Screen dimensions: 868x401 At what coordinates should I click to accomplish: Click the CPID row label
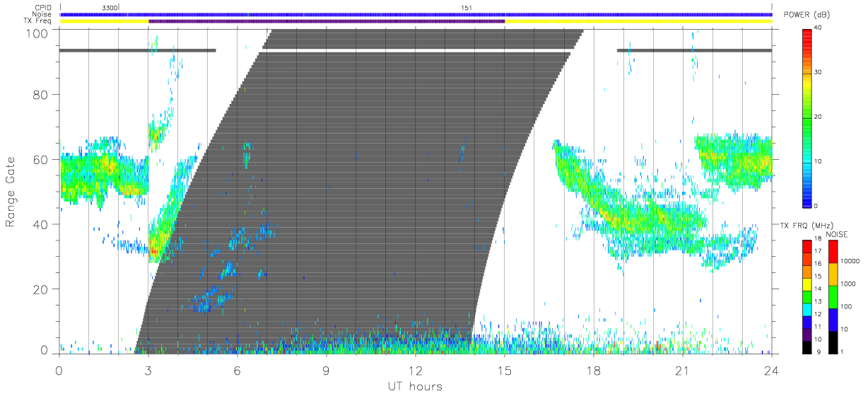point(42,7)
